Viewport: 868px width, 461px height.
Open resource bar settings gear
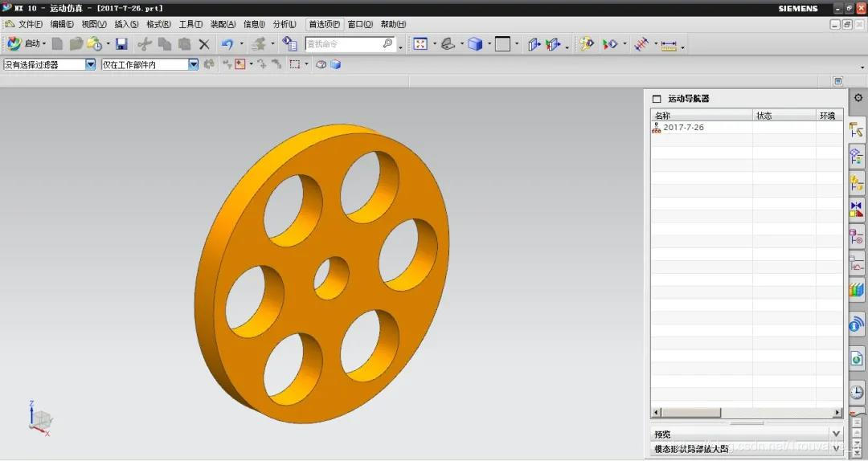(x=858, y=97)
